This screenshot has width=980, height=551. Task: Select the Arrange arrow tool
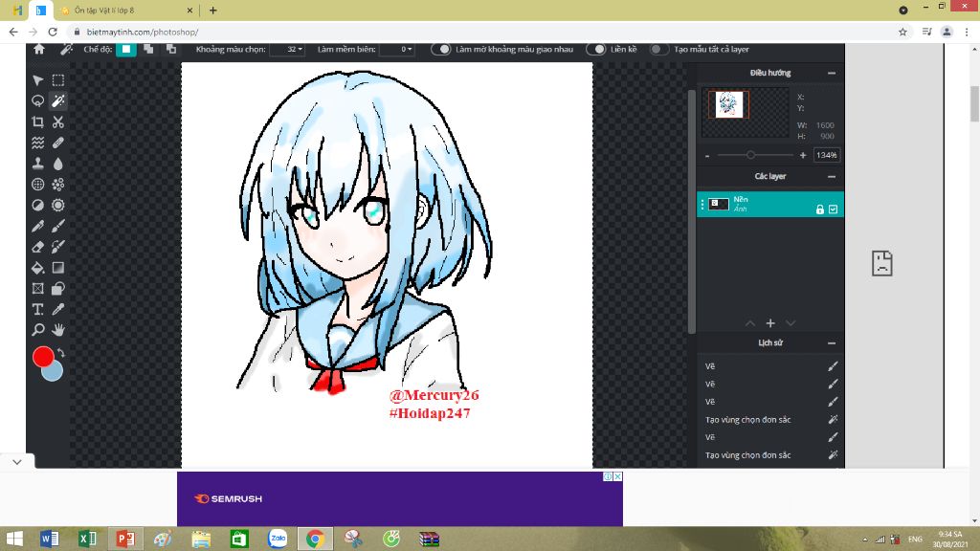[37, 80]
